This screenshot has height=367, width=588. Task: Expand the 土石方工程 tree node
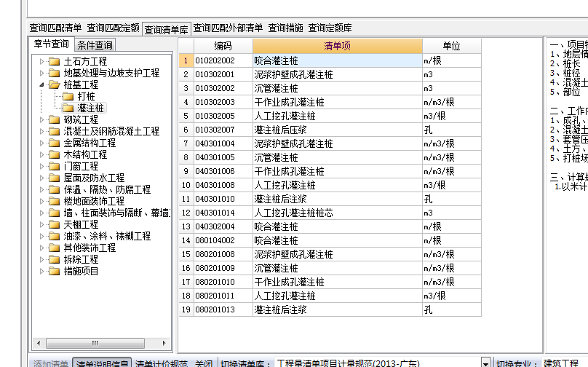(x=42, y=61)
